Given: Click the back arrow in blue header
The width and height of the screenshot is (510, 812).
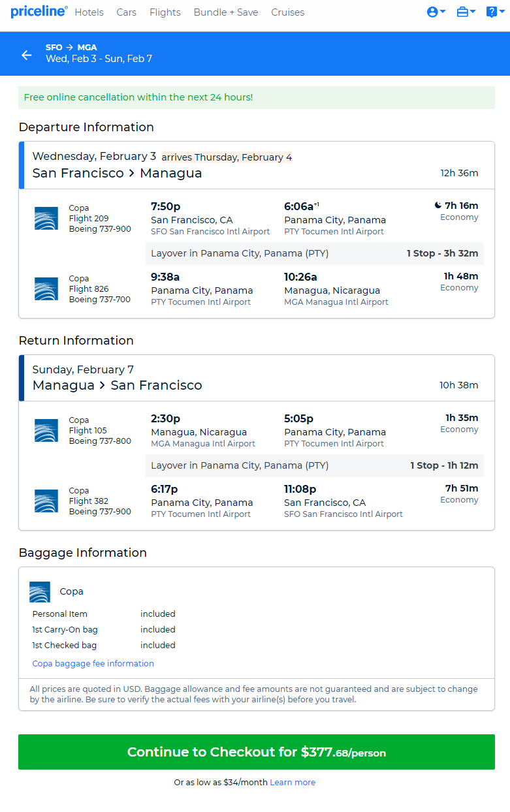Looking at the screenshot, I should [x=27, y=55].
